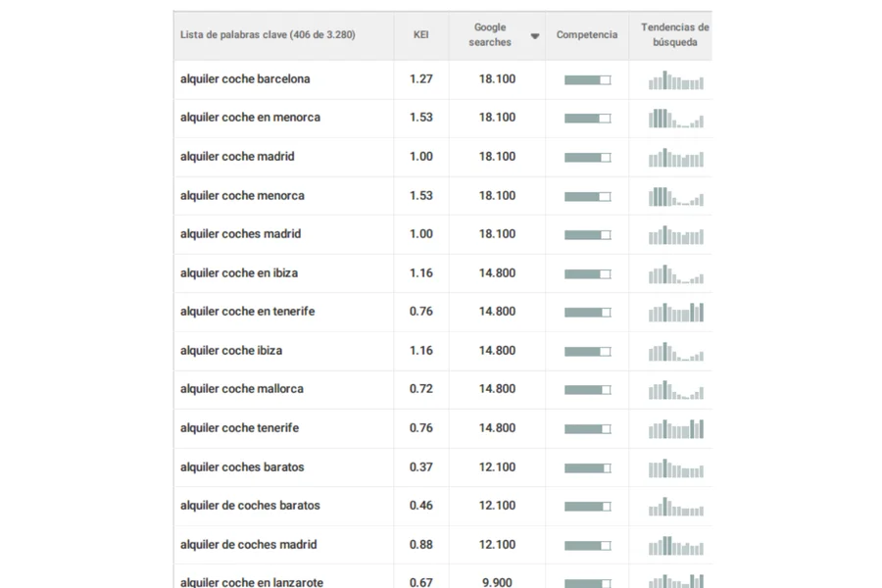Click Lista de palabras clave header

(x=268, y=35)
